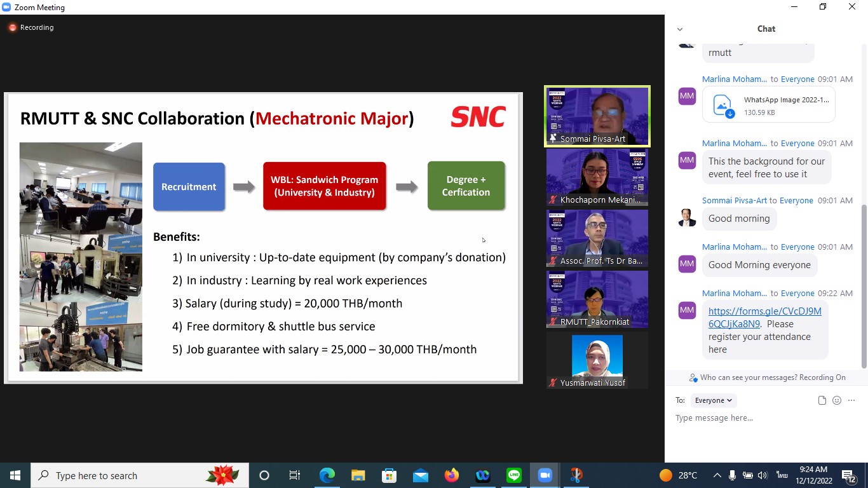Select Sommai Pivsa-Art's video thumbnail
The height and width of the screenshot is (488, 868).
tap(597, 116)
